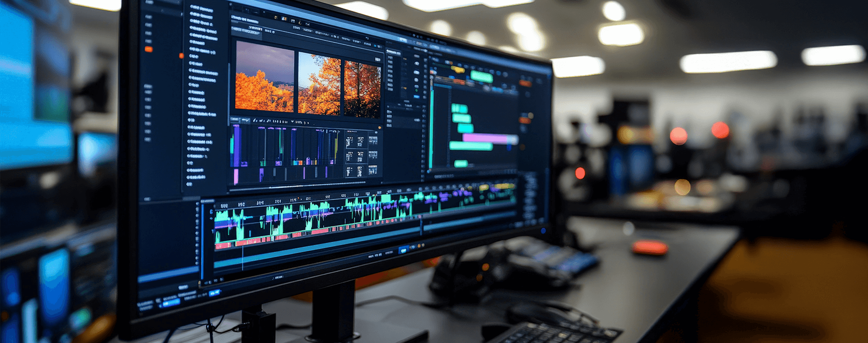
Task: Click the small icon at the viewer's top-right corner
Action: (x=377, y=59)
